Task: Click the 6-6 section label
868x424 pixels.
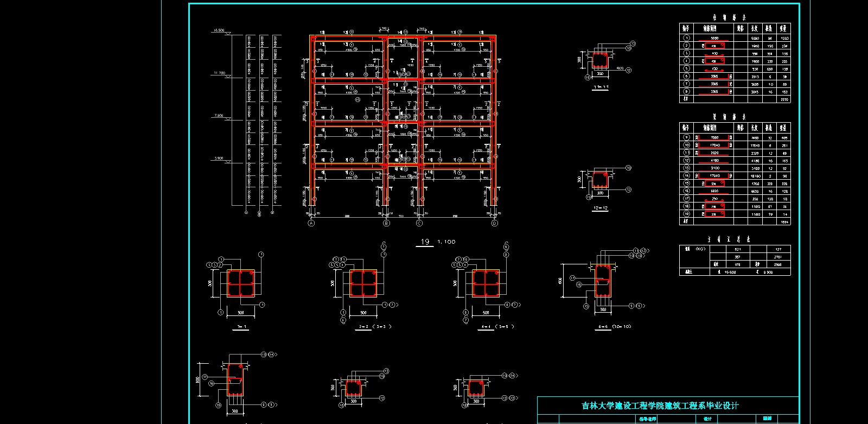Action: (603, 327)
